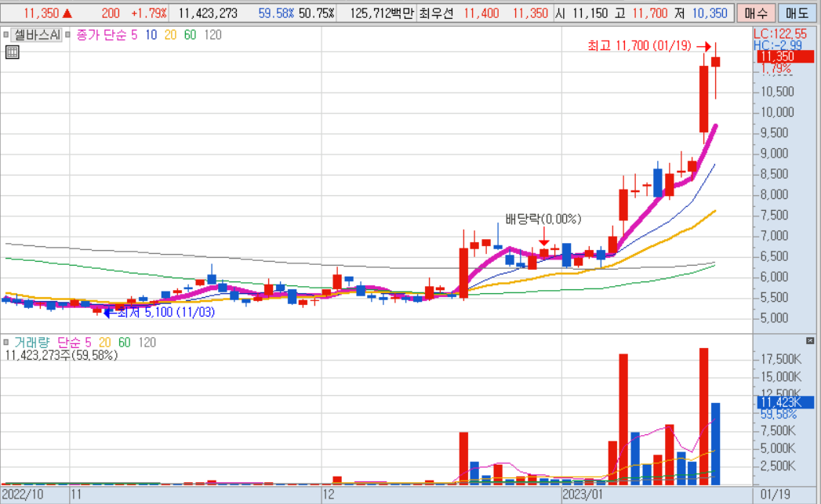
Task: Click the 11,423,273주(59.58%) volume readout
Action: click(61, 355)
